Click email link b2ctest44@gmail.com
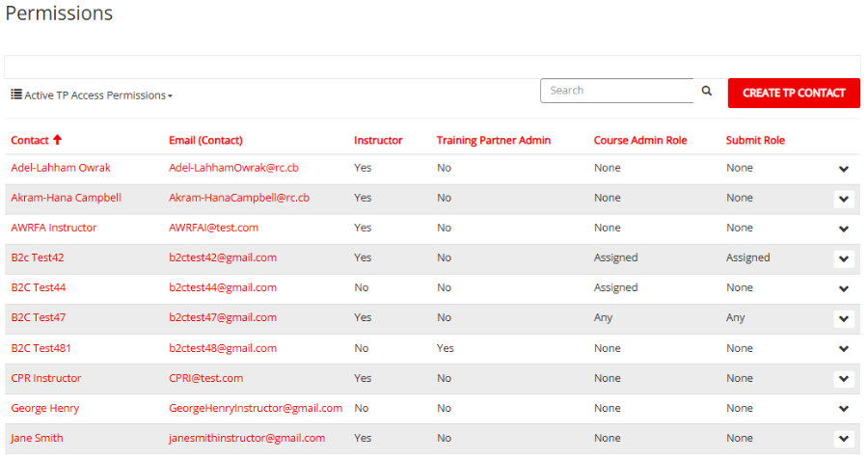 [x=223, y=287]
